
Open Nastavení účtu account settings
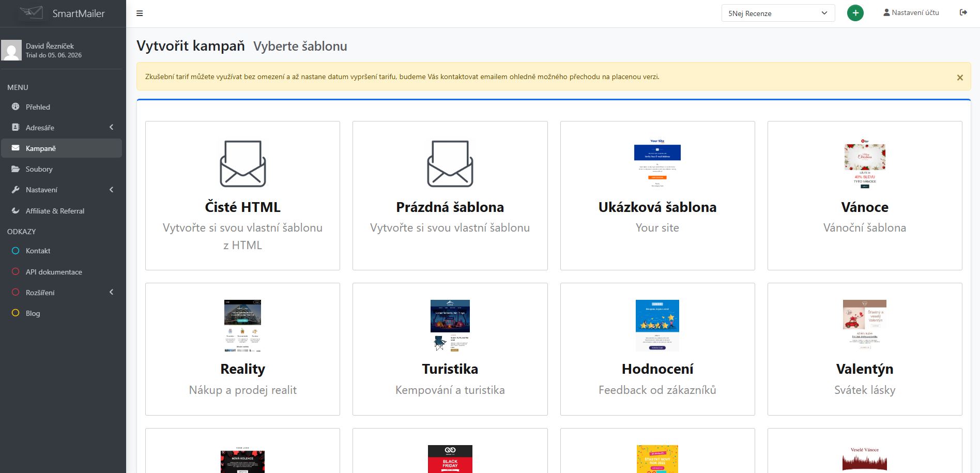point(911,12)
